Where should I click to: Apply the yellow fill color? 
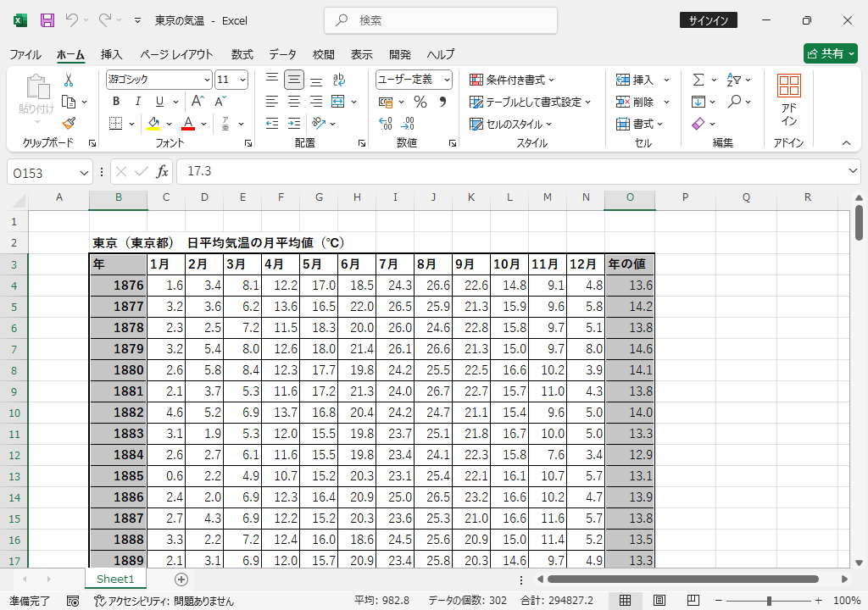(153, 124)
